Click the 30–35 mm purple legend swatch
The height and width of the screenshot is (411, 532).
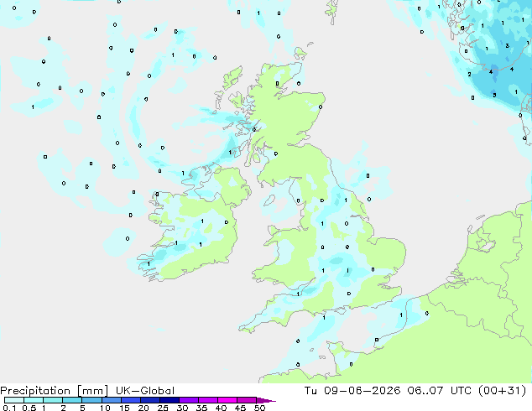tap(188, 400)
